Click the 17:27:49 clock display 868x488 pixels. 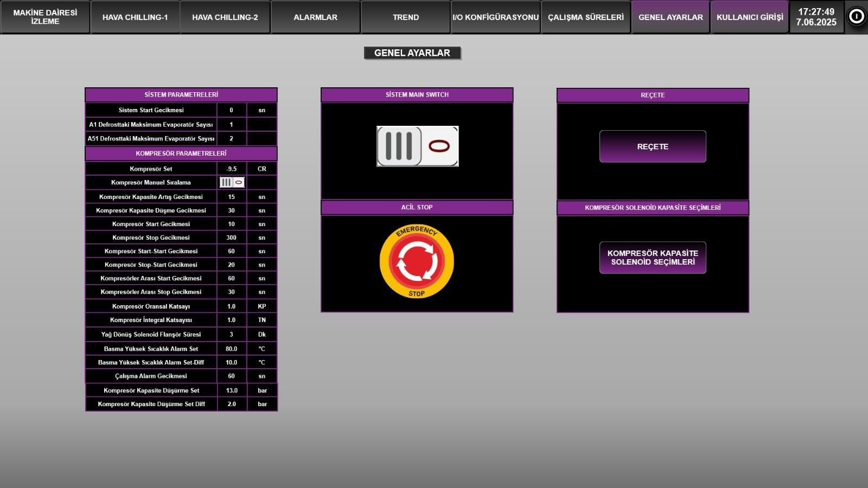816,12
